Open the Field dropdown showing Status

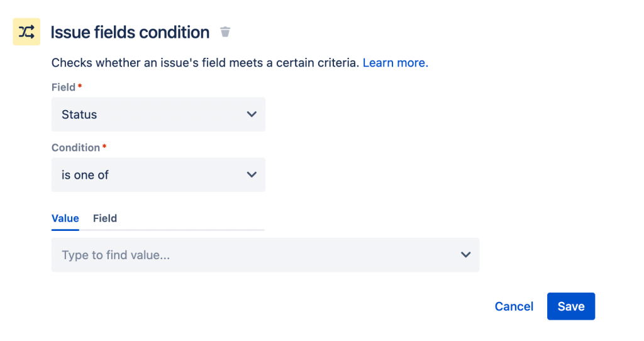[x=158, y=115]
